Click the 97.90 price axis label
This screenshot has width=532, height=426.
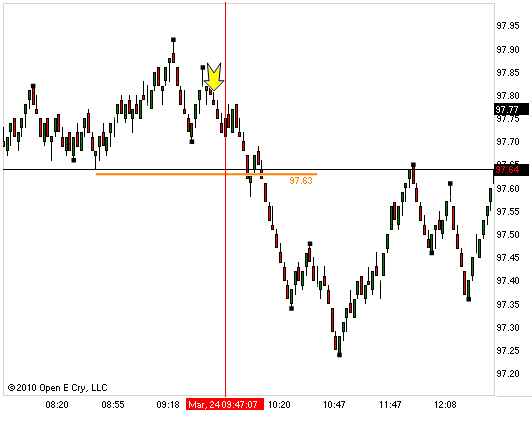[508, 50]
